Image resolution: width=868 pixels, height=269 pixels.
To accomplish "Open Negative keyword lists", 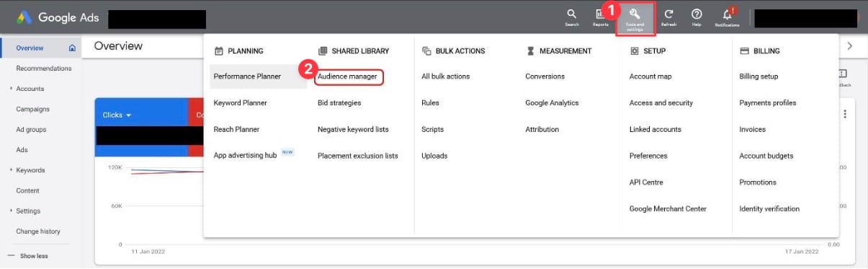I will click(353, 130).
